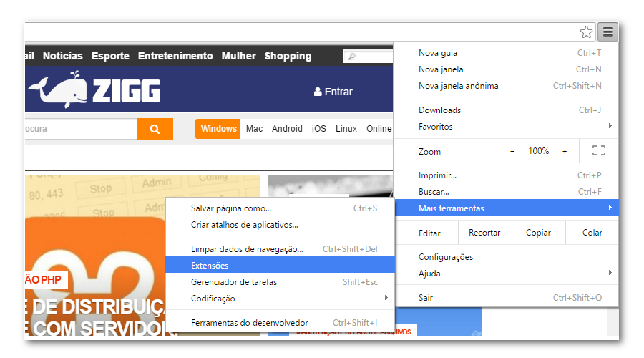Choose Sair to quit the browser
Viewport: 644px width, 358px height.
pyautogui.click(x=506, y=298)
